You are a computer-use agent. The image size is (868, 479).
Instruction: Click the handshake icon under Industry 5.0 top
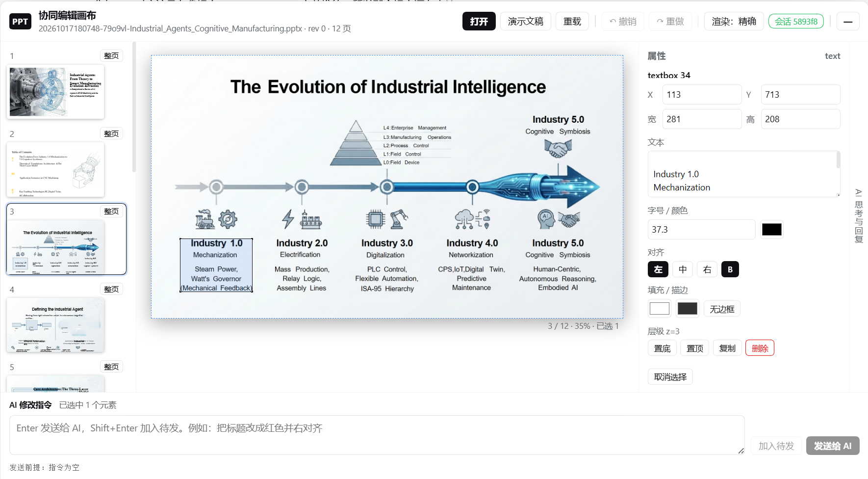pyautogui.click(x=558, y=148)
